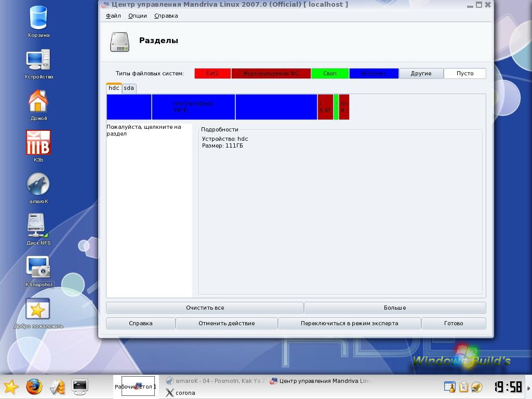Image resolution: width=532 pixels, height=399 pixels.
Task: Click the Очистить все button
Action: pos(205,308)
